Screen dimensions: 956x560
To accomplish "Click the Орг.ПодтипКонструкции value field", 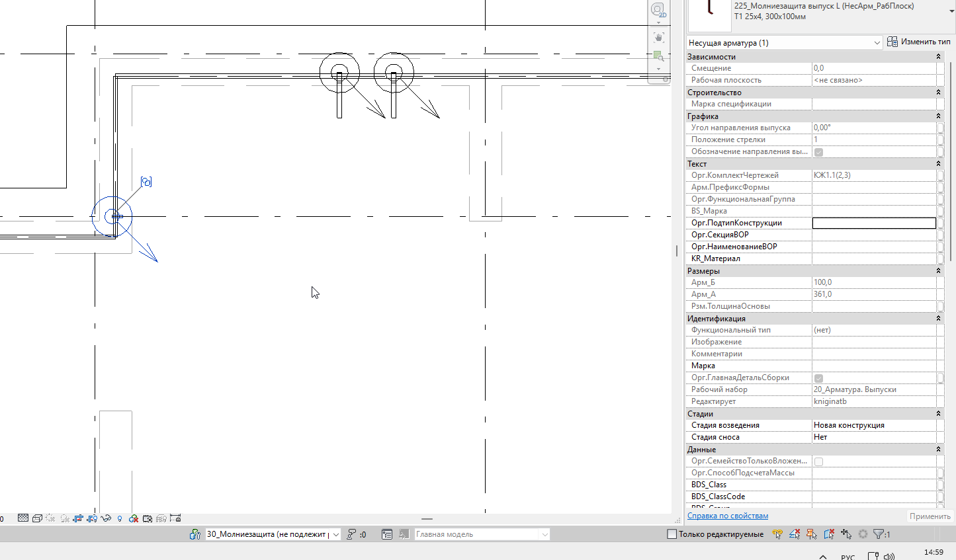I will [874, 223].
